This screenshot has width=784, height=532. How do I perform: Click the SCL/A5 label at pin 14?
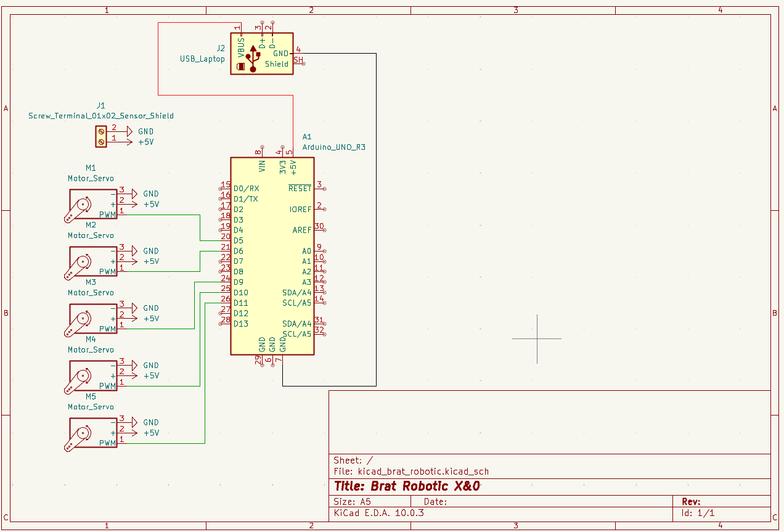coord(297,303)
